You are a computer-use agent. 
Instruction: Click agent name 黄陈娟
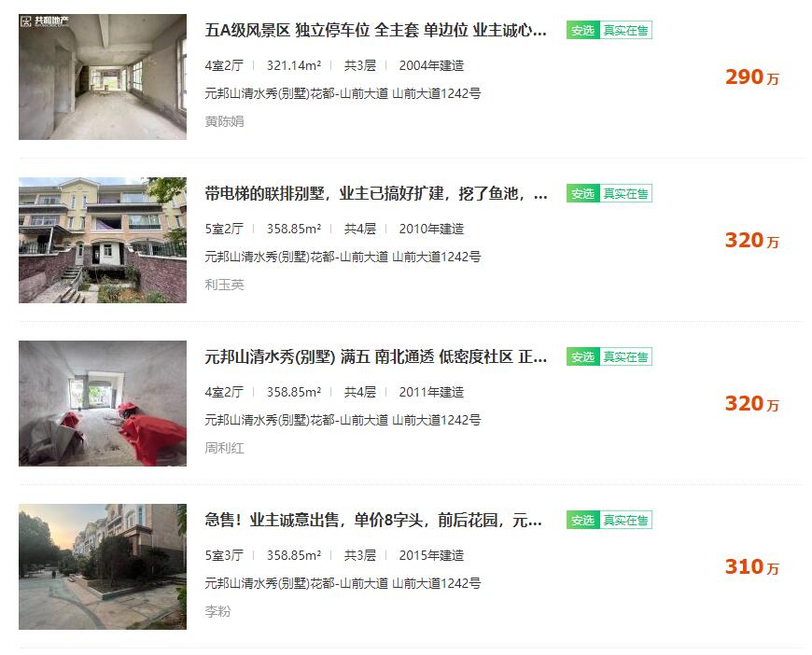pyautogui.click(x=224, y=121)
